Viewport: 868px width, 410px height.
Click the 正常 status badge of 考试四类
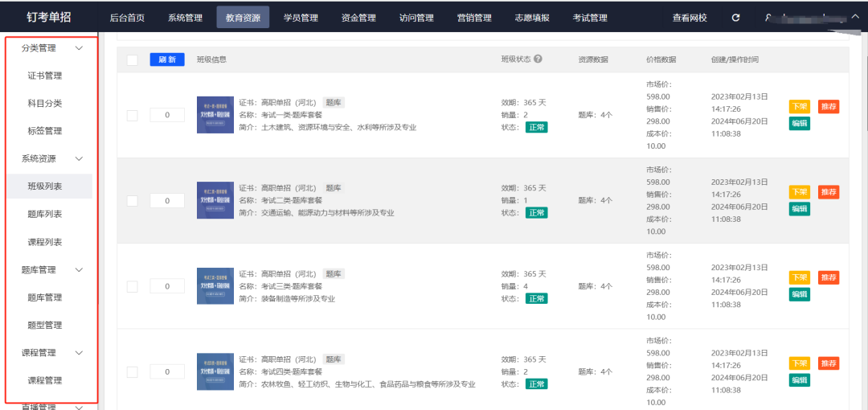point(536,384)
